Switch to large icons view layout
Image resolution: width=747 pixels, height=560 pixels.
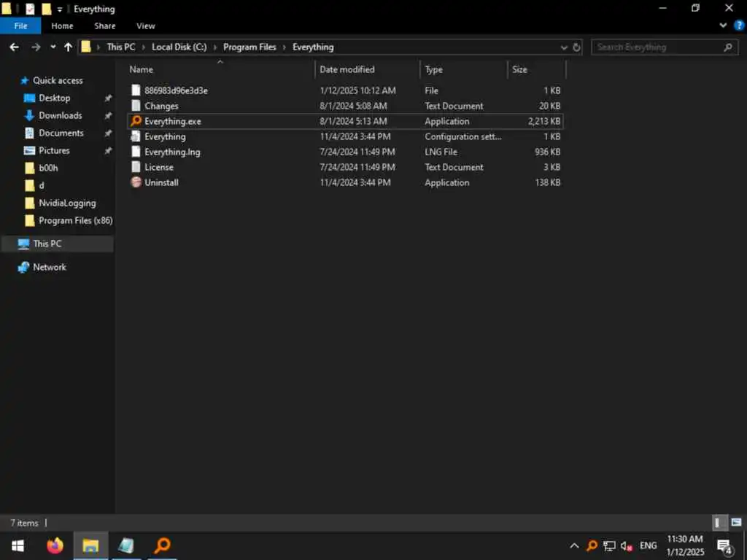(737, 523)
